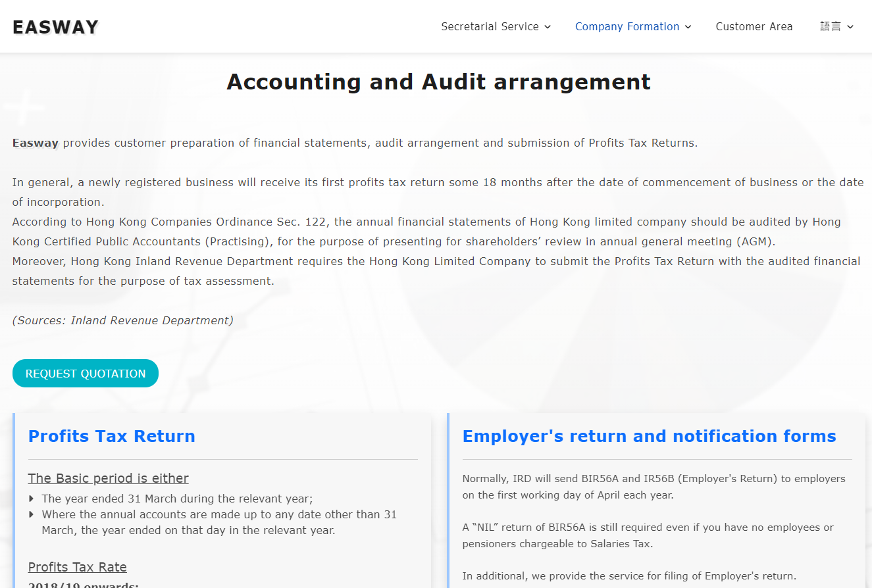Expand the Secretarial Service dropdown

[x=490, y=26]
